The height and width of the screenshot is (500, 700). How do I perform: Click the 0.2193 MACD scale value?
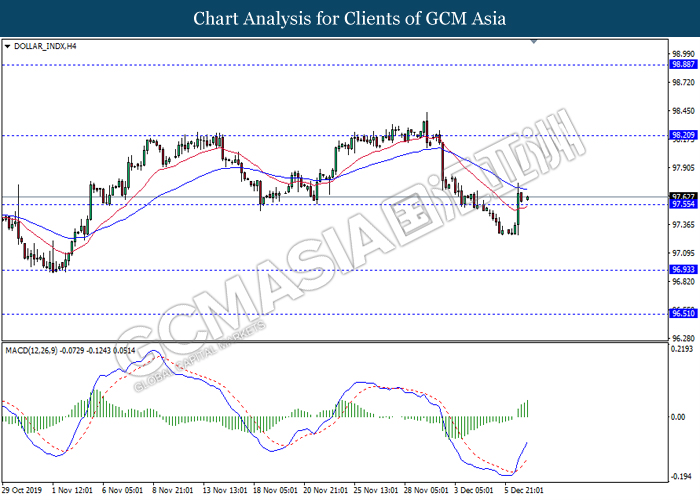click(683, 350)
